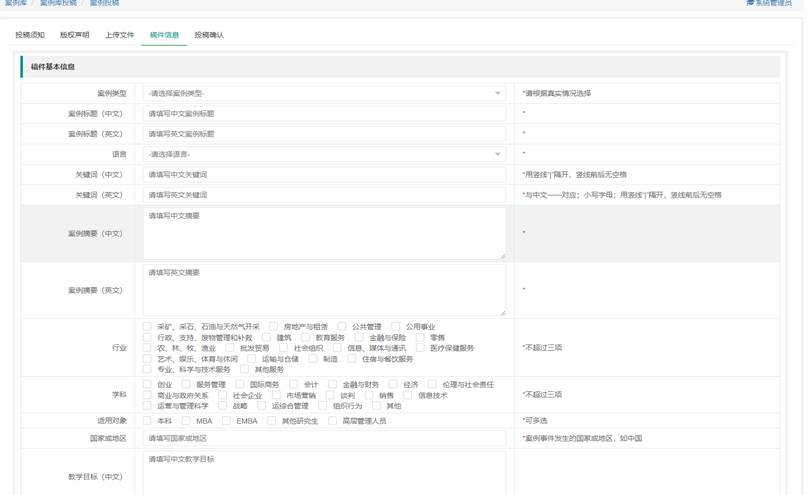Click the 案例库 breadcrumb link
Viewport: 809px width, 495px height.
click(15, 4)
